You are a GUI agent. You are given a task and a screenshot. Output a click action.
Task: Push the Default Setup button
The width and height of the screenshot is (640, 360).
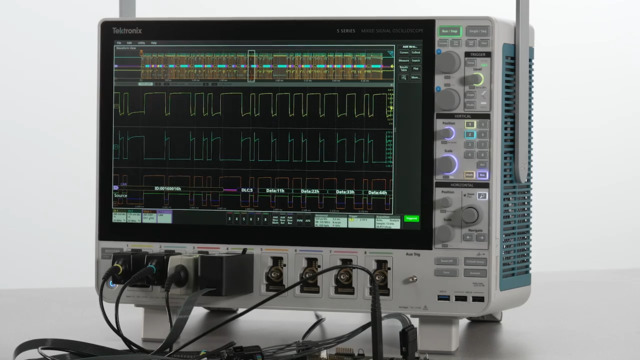coord(476,261)
